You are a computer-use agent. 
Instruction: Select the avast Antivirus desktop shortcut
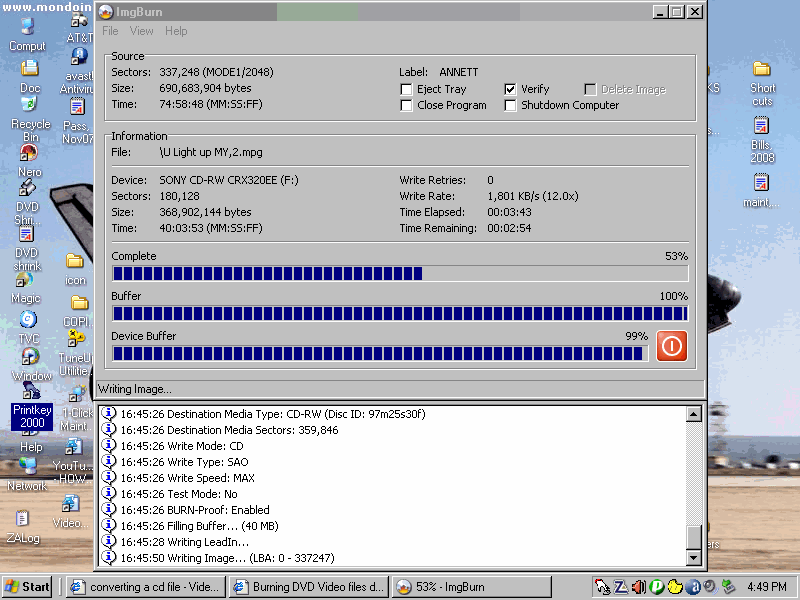click(79, 71)
